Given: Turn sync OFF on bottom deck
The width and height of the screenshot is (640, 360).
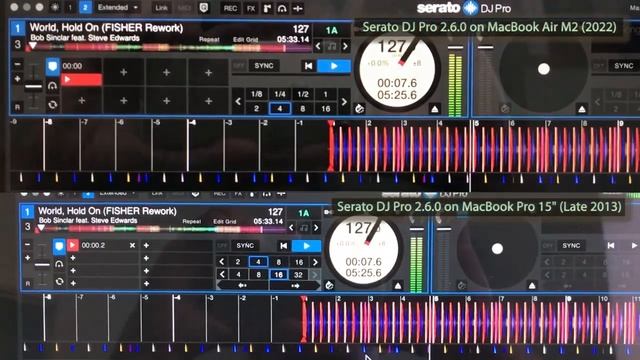Looking at the screenshot, I should [222, 246].
